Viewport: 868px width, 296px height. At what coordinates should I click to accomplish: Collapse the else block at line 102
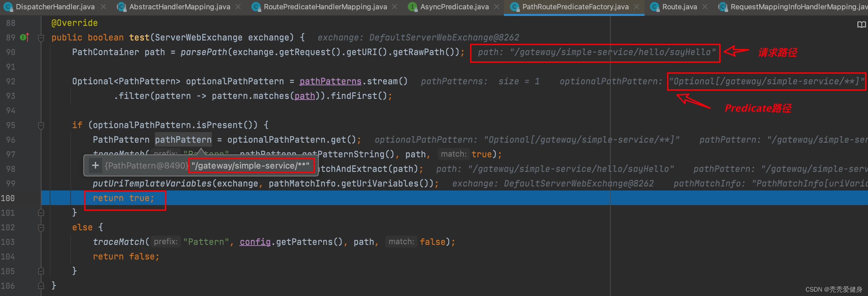coord(41,228)
